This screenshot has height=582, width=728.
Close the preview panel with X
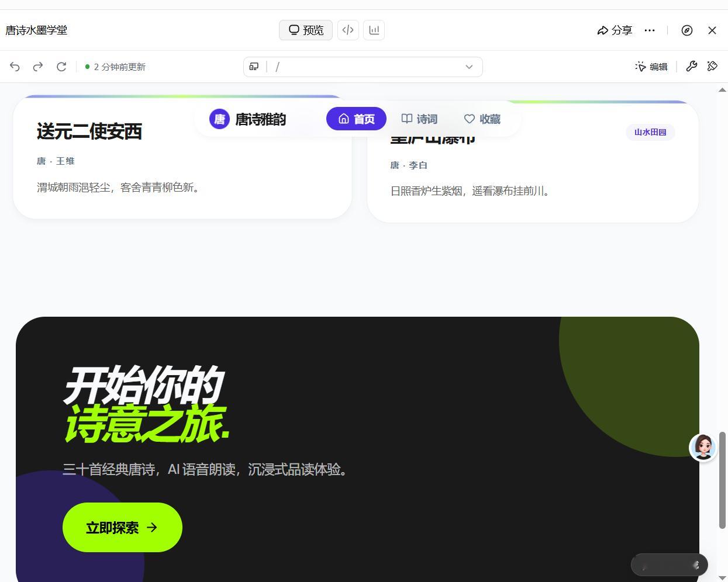click(712, 30)
